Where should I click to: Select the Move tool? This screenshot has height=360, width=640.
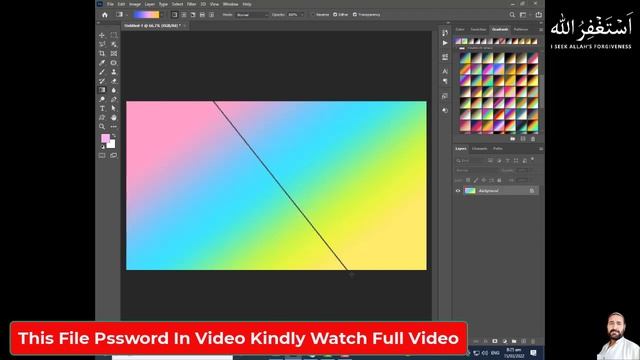102,35
